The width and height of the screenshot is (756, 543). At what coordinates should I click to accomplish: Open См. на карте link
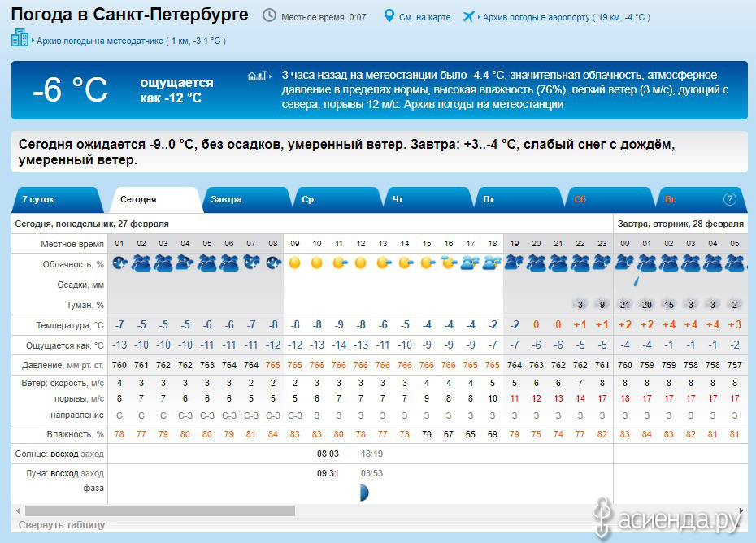click(x=425, y=17)
